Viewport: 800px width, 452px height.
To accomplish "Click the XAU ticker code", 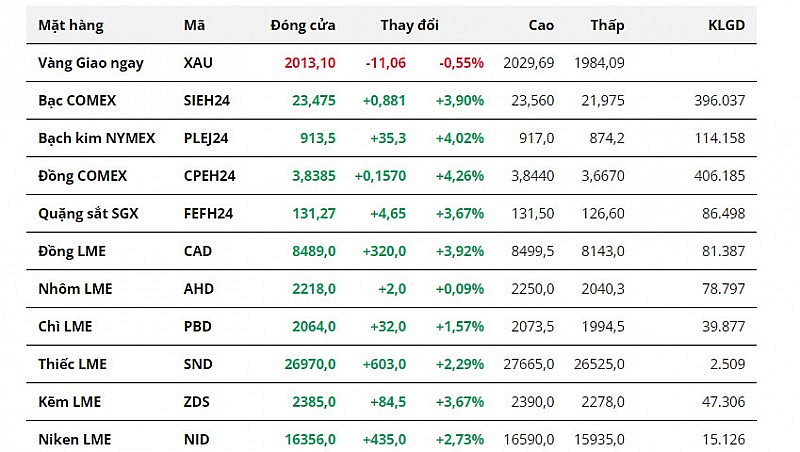I will point(199,63).
